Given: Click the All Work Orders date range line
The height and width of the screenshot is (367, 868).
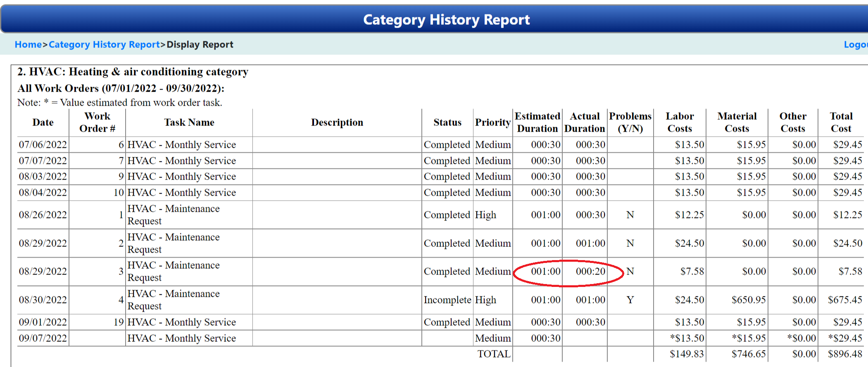Looking at the screenshot, I should click(x=121, y=89).
